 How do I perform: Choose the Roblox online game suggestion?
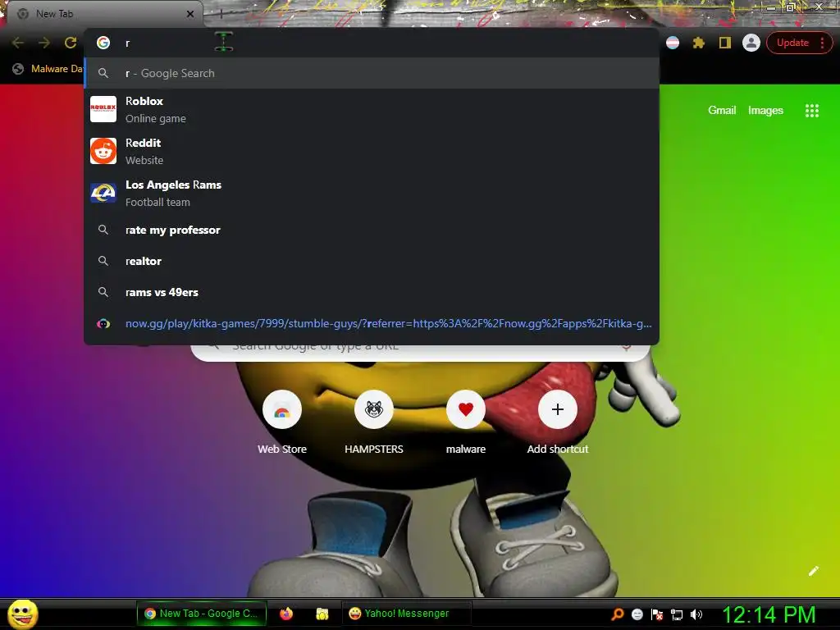coord(372,109)
